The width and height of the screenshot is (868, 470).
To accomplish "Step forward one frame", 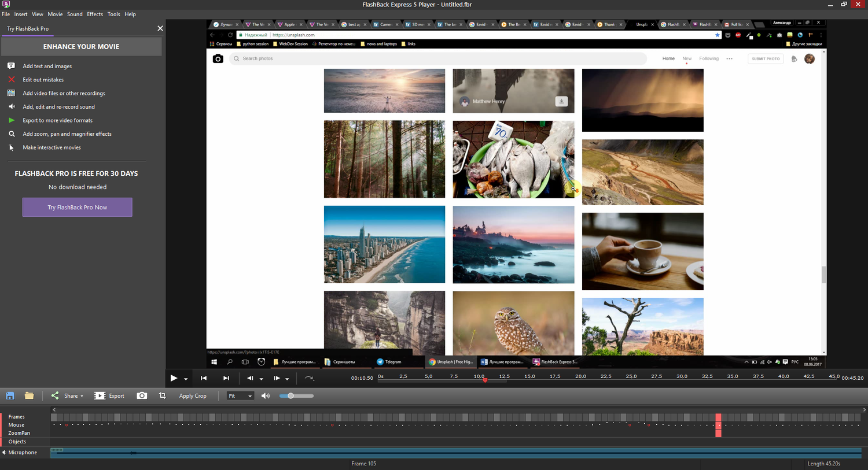I will tap(277, 378).
